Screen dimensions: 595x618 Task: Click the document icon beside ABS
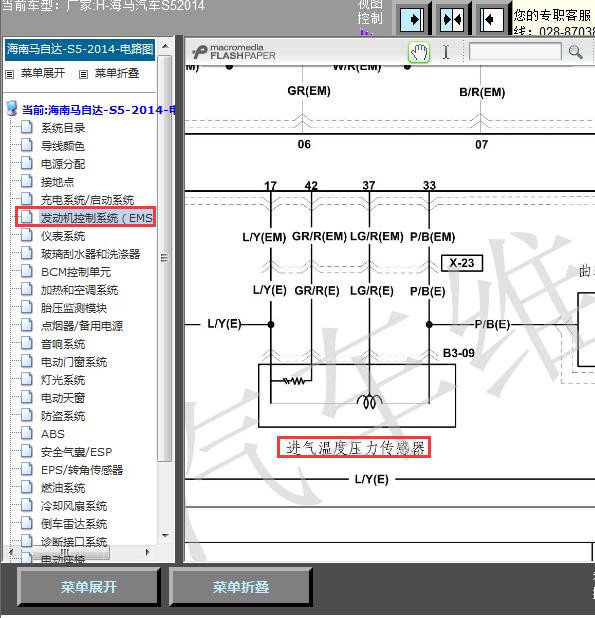[x=26, y=433]
